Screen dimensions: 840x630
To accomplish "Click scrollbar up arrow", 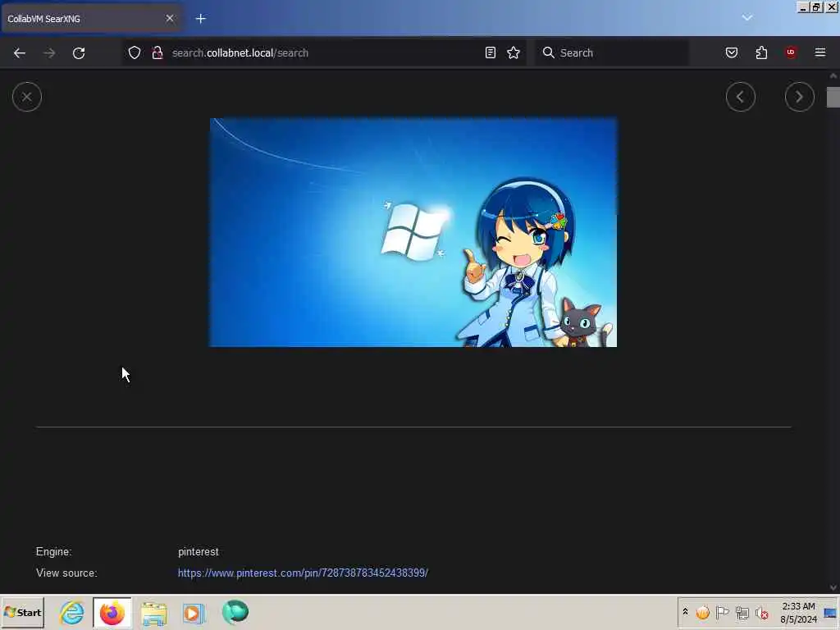I will point(833,75).
